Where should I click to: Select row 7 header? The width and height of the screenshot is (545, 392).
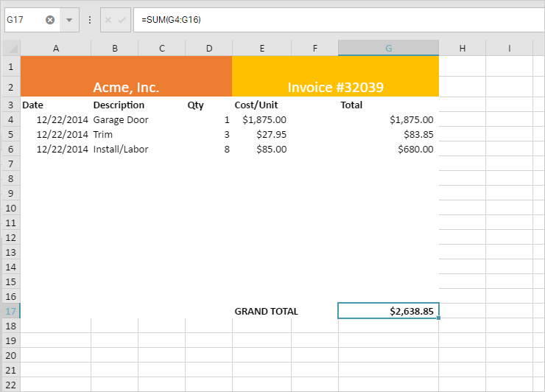point(11,164)
